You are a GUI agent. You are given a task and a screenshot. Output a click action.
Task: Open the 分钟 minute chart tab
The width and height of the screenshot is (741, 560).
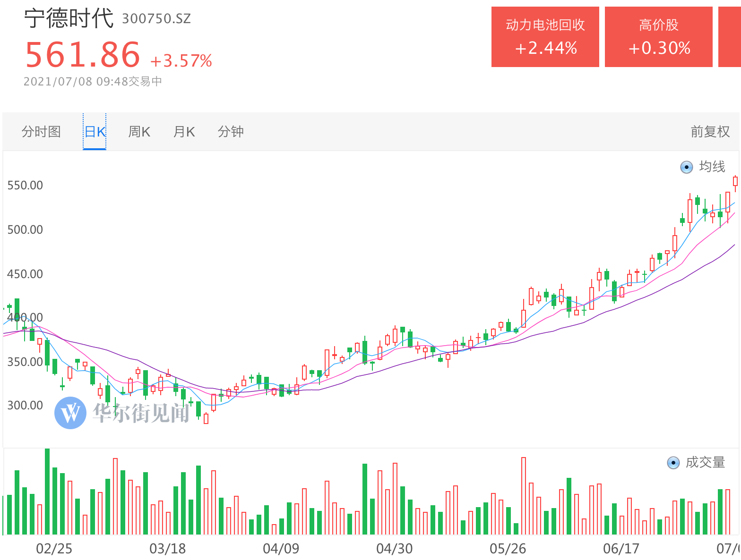[x=231, y=132]
